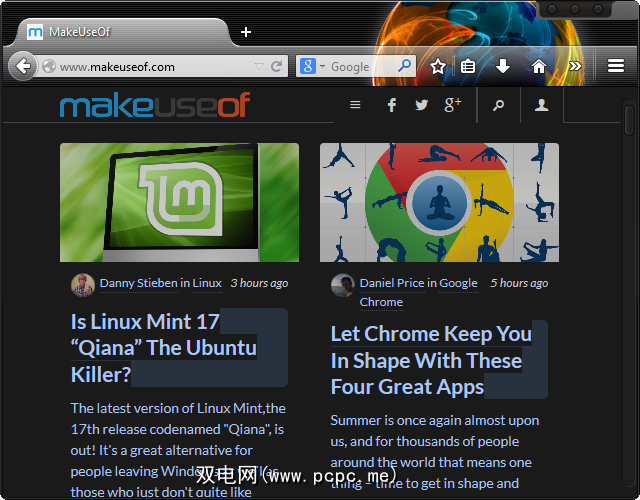Click the makeuseof site logo
The image size is (640, 500).
155,105
